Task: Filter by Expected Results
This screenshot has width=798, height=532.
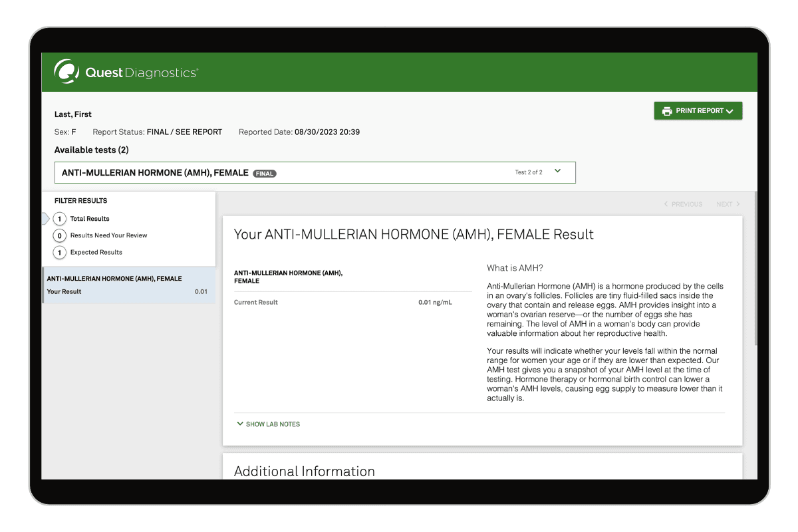Action: (x=96, y=253)
